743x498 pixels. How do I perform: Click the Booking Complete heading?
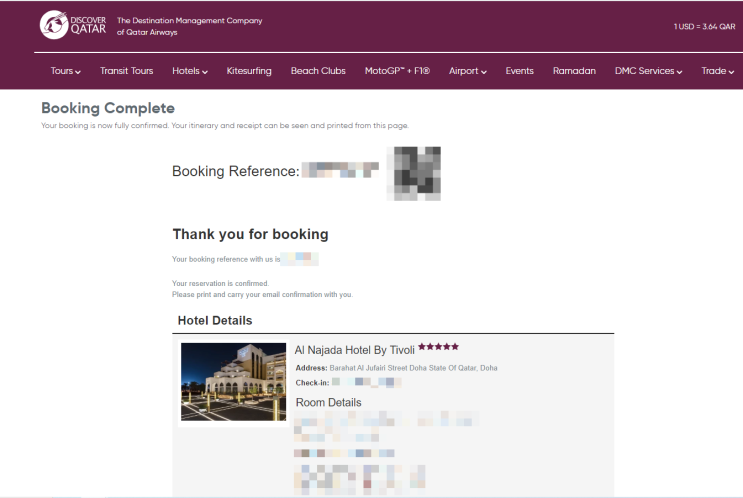(x=108, y=108)
